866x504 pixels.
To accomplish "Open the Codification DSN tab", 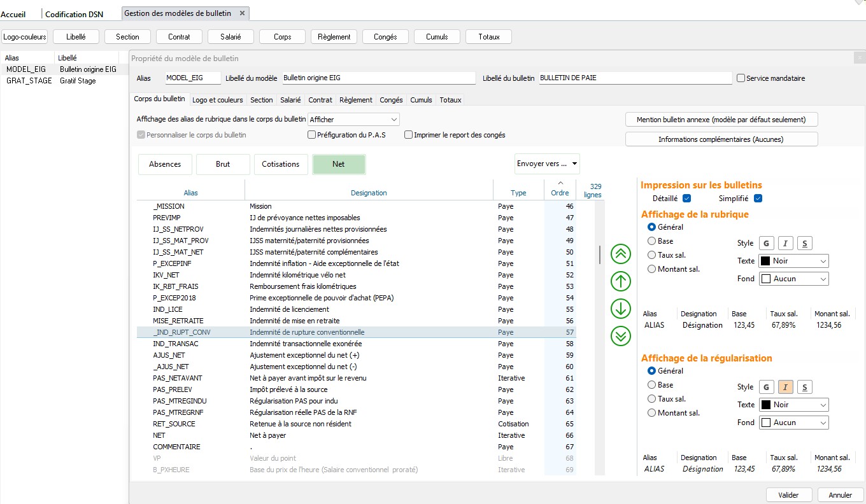I will click(x=74, y=14).
